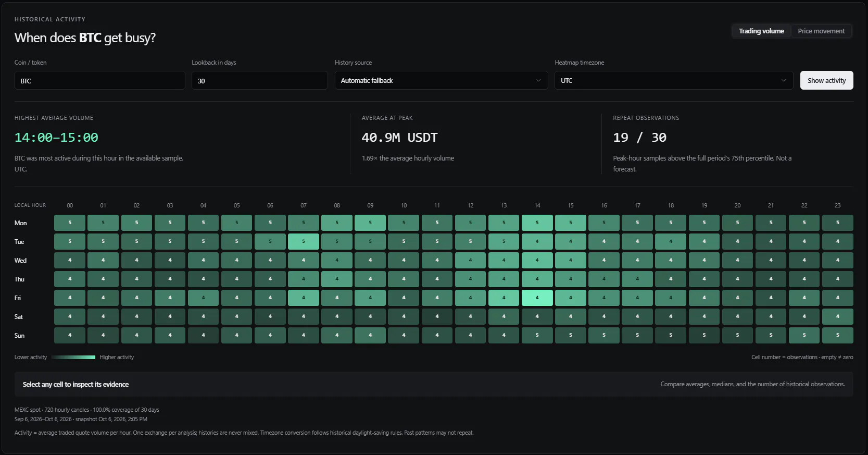Select the Tuesday 07:00 heatmap cell

[x=303, y=241]
